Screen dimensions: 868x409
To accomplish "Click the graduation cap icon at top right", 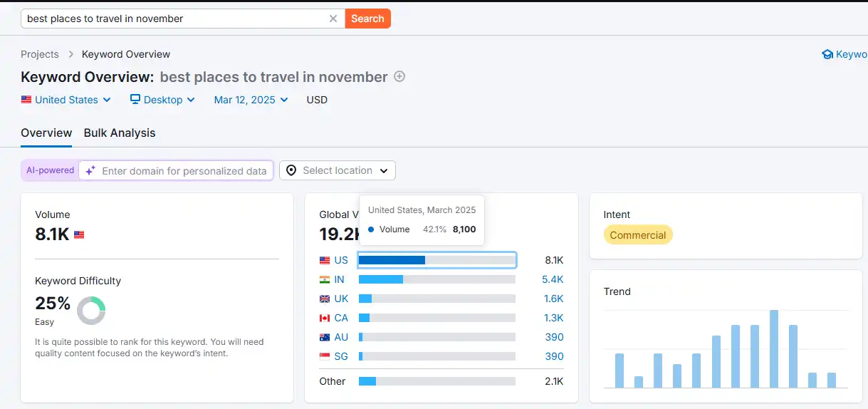I will 827,54.
